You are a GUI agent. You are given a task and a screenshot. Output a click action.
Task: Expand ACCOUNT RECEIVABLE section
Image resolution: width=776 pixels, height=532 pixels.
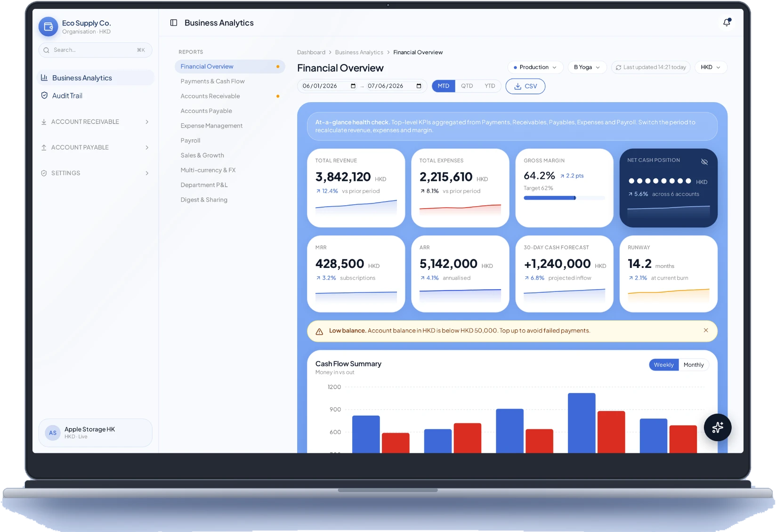96,122
